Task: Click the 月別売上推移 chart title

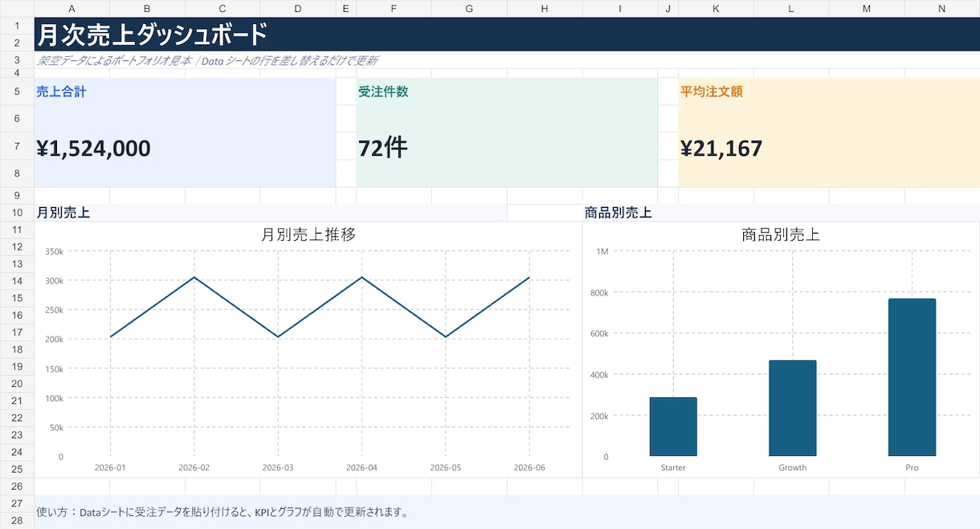Action: (x=308, y=234)
